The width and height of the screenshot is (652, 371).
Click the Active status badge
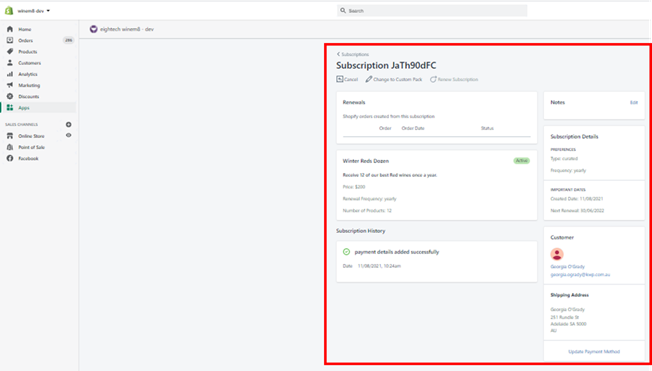coord(521,161)
